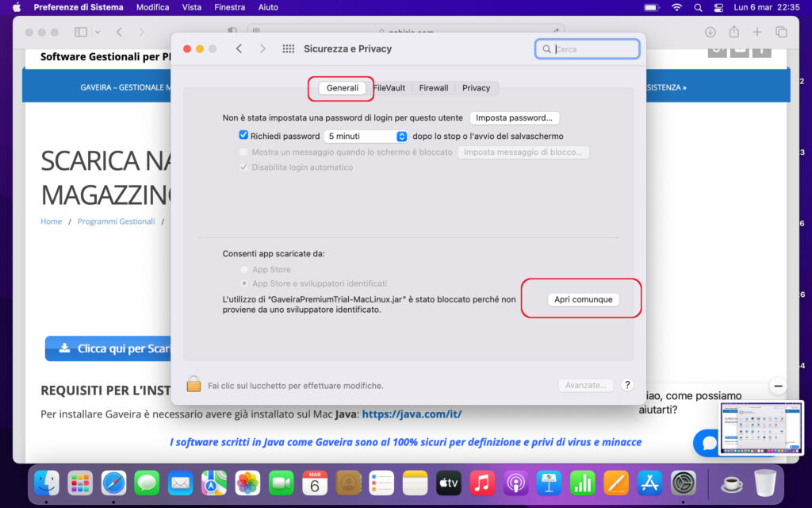Open Safari downloads icon in background window
Viewport: 812px width, 508px height.
pos(710,32)
